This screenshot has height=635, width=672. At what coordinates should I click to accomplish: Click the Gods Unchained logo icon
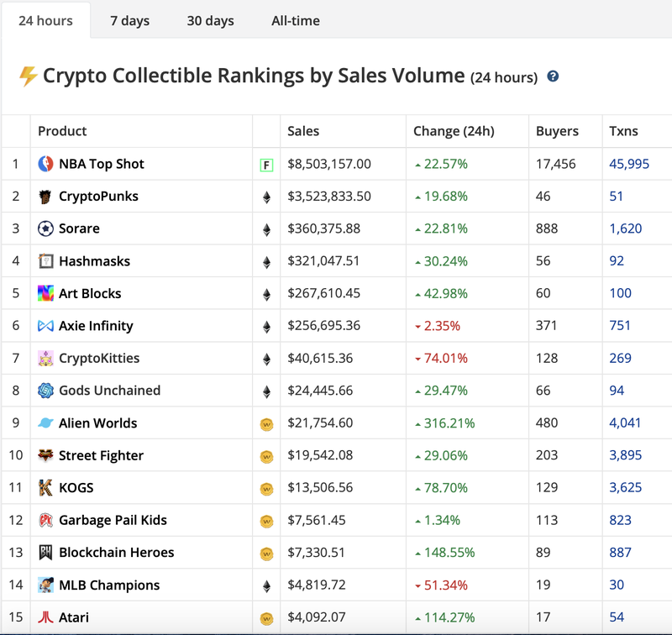pyautogui.click(x=45, y=391)
